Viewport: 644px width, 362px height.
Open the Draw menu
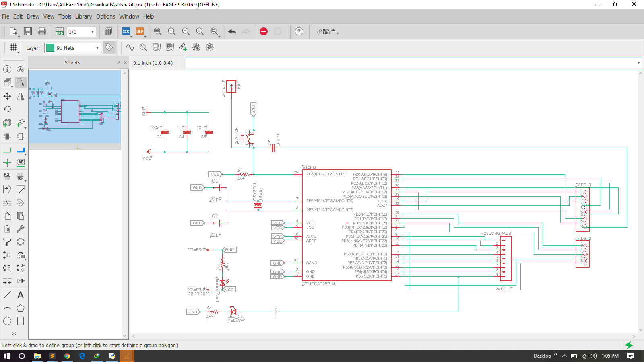coord(33,16)
